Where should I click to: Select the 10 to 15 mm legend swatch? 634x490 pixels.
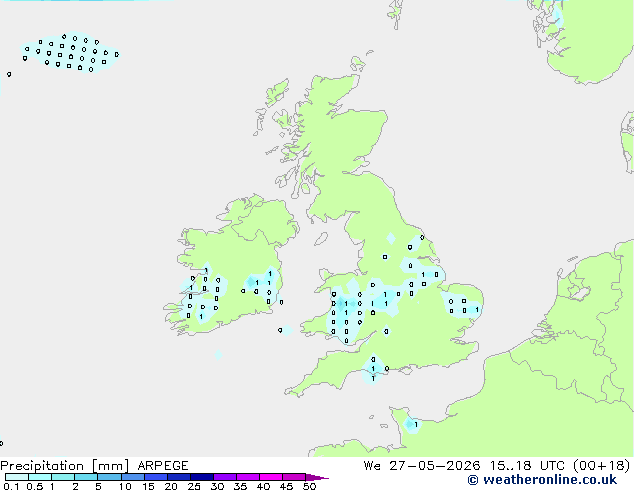[132, 477]
